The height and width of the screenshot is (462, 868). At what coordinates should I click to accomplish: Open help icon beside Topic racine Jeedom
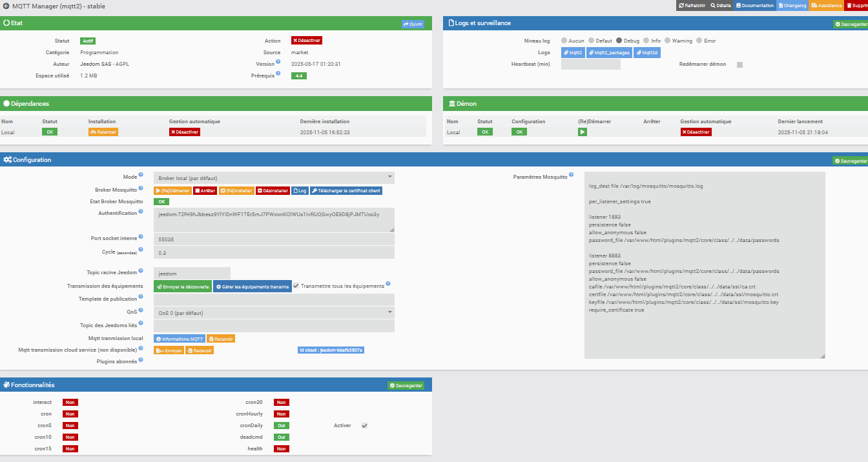coord(141,272)
